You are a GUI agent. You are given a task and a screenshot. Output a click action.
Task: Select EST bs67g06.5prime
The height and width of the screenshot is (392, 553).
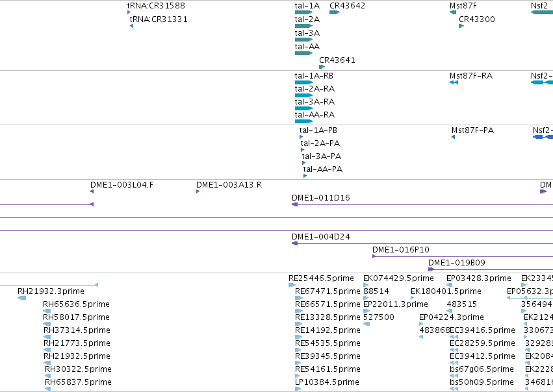tap(454, 376)
